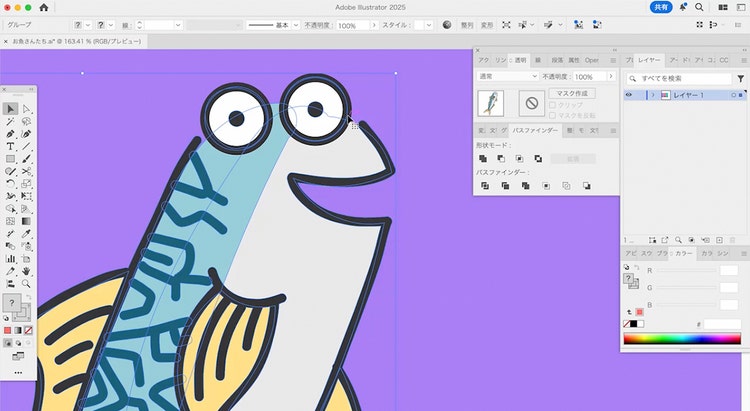The image size is (750, 411).
Task: Click the Intersect shape mode icon
Action: pyautogui.click(x=519, y=158)
